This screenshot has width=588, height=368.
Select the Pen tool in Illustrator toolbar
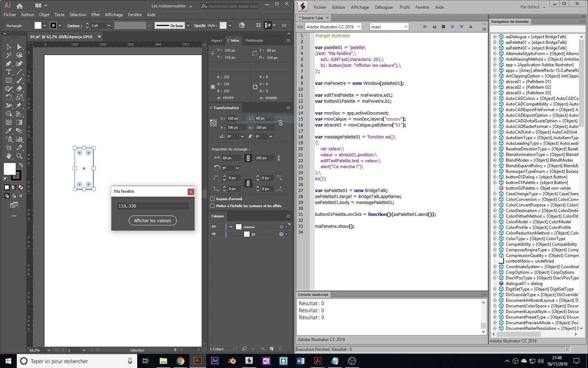coord(9,63)
